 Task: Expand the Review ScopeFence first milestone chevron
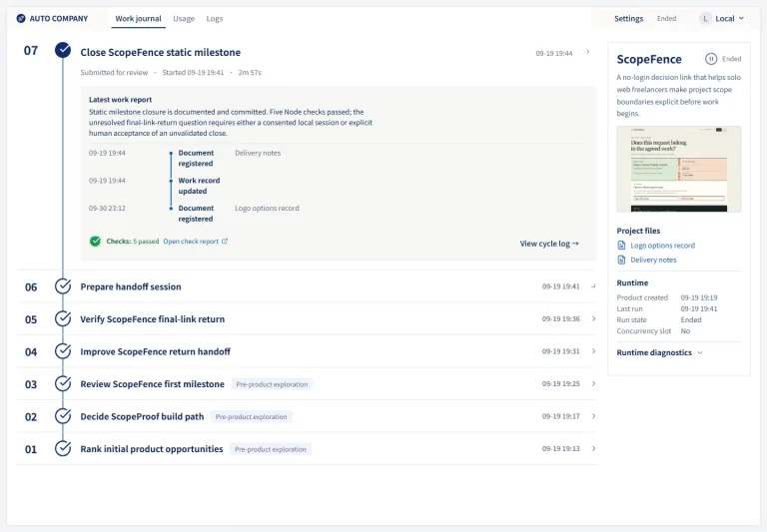click(593, 384)
